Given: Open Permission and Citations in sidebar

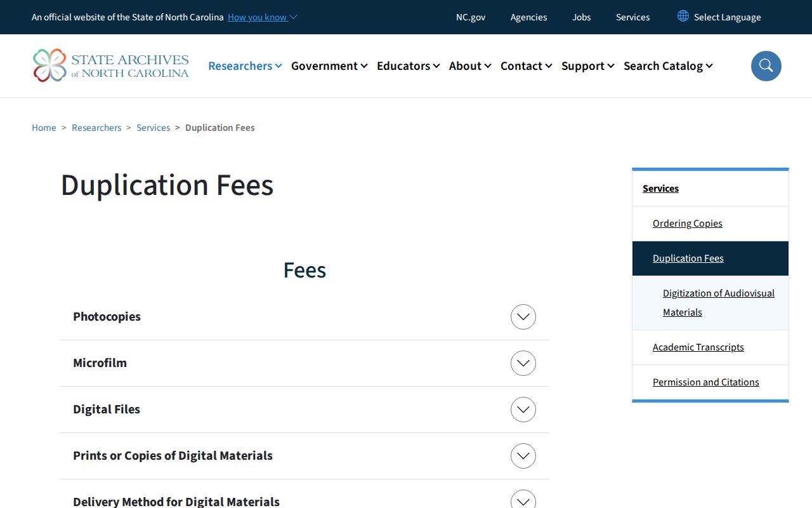Looking at the screenshot, I should coord(706,382).
